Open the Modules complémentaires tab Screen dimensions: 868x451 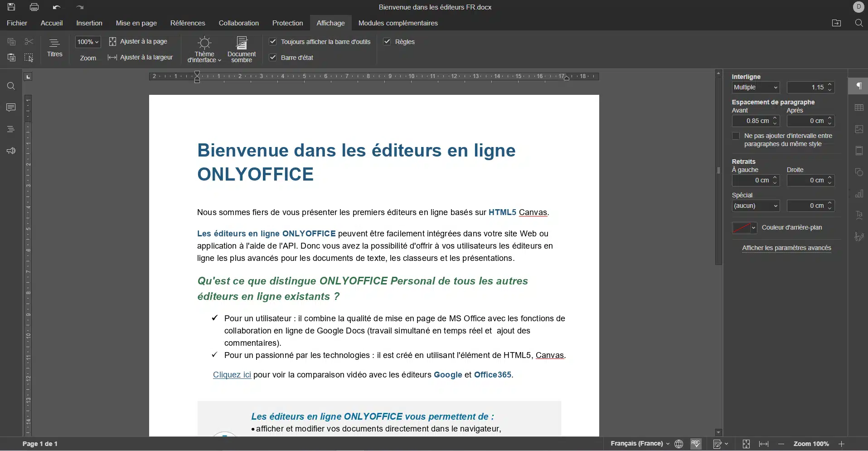tap(398, 23)
